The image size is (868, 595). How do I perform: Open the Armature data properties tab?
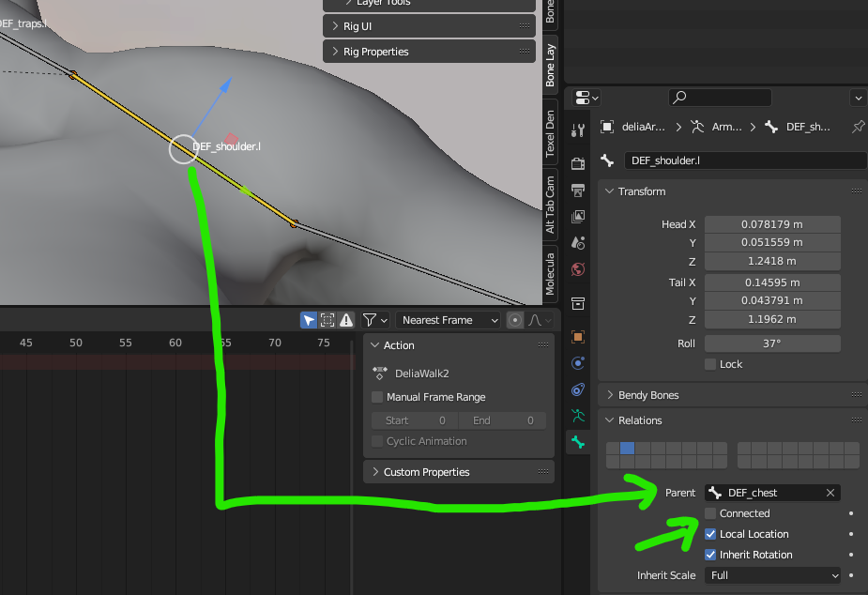pyautogui.click(x=578, y=416)
